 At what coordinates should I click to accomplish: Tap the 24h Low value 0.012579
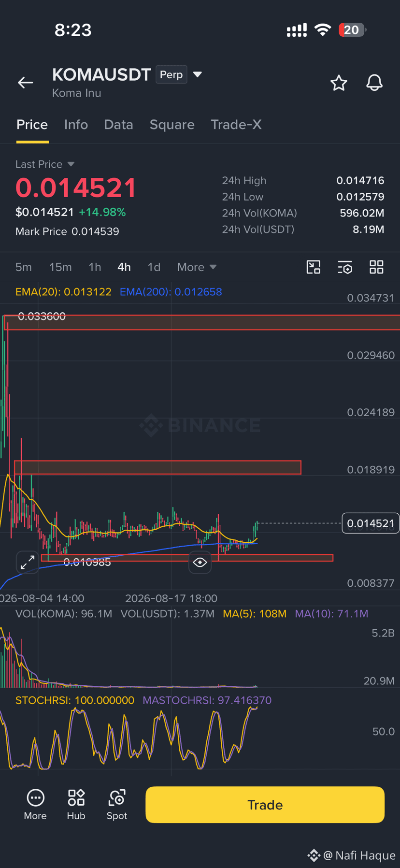tap(360, 197)
